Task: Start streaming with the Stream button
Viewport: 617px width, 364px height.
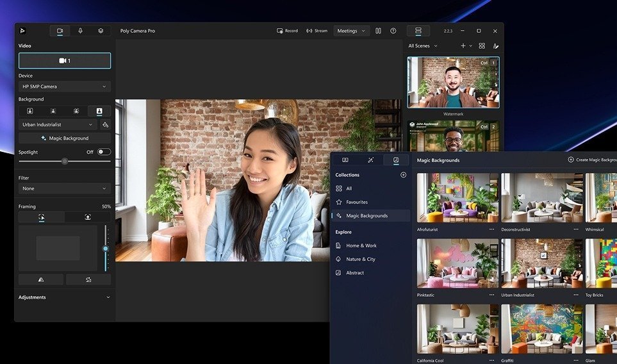Action: 317,31
